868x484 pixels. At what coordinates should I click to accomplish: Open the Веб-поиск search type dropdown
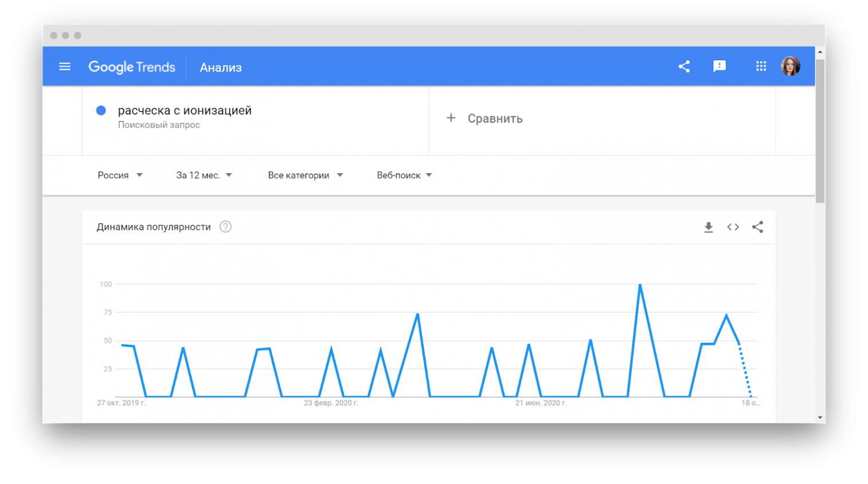tap(404, 175)
